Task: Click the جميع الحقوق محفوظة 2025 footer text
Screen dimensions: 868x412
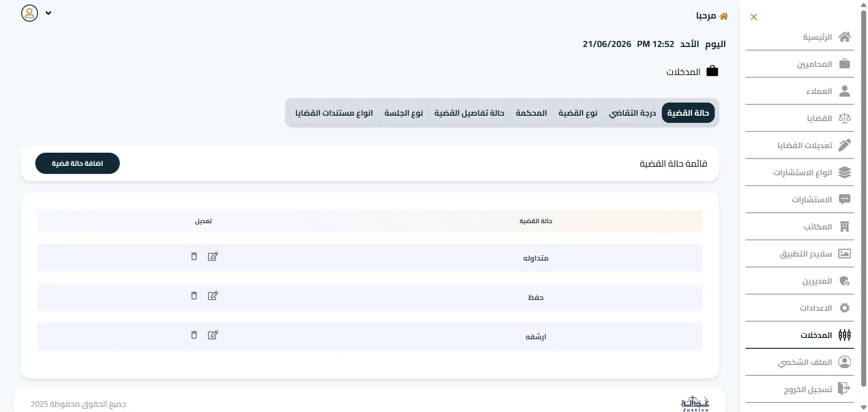Action: pos(78,404)
